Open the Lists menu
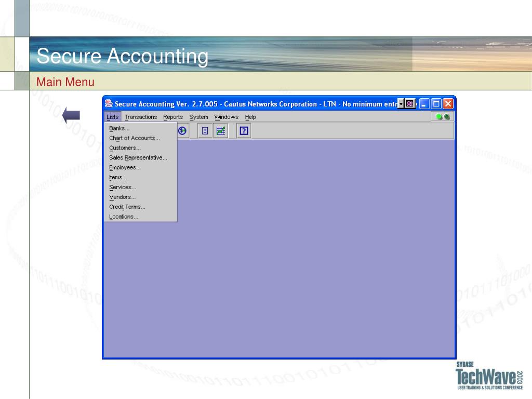 (113, 117)
